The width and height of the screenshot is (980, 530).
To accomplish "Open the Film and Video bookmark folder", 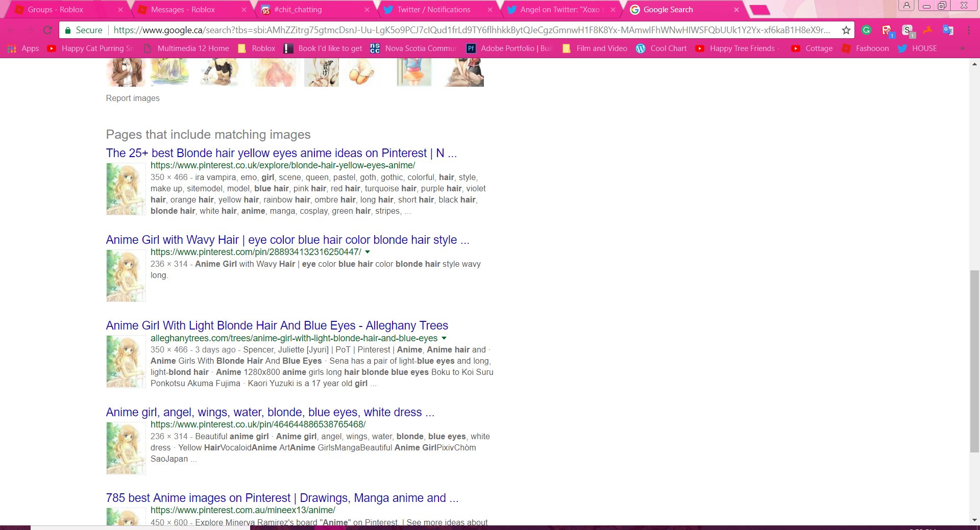I will 595,48.
